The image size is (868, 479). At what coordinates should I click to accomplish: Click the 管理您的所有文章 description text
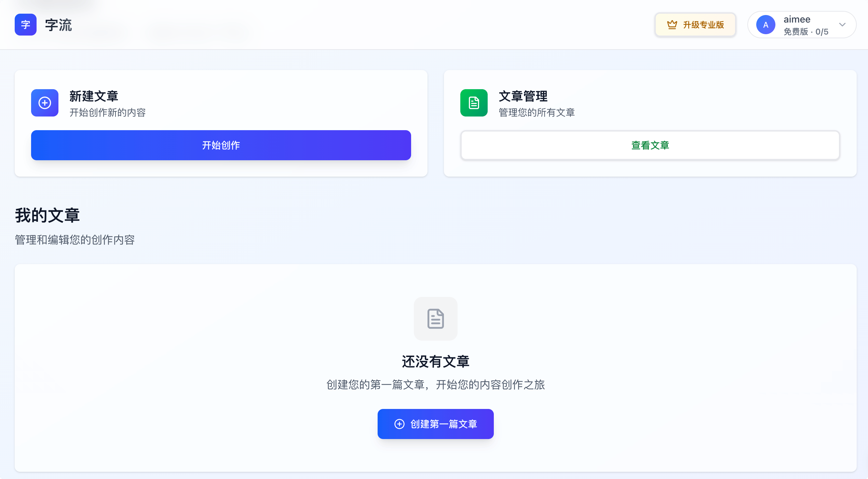click(x=537, y=113)
